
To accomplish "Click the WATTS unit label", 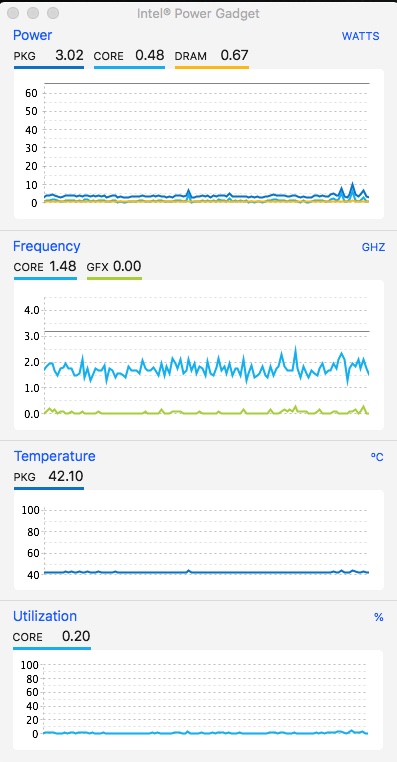I will coord(361,36).
